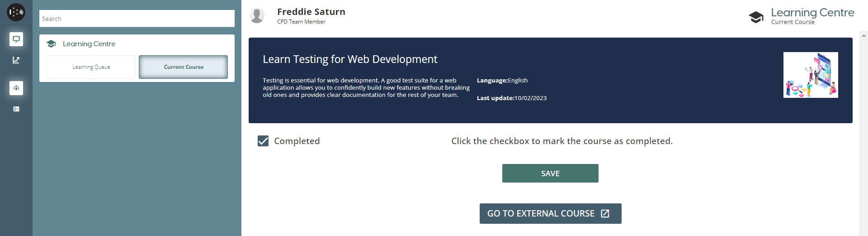Select the circular person sidebar icon
Screen dimensions: 868x236
(x=16, y=88)
